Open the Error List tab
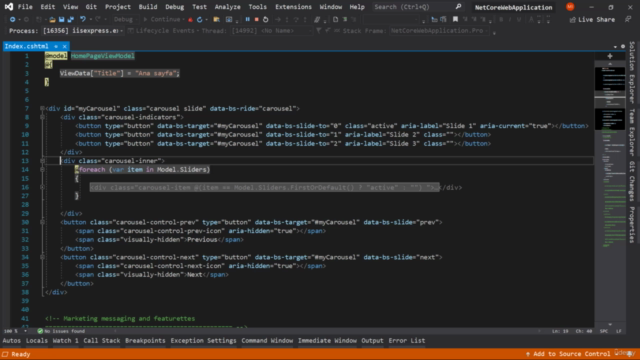The image size is (640, 360). pyautogui.click(x=407, y=340)
